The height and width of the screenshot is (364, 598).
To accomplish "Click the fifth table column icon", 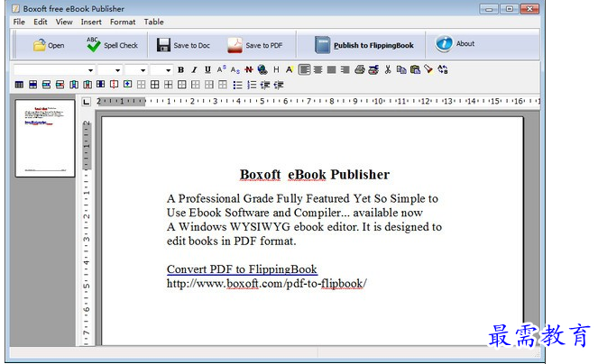I will point(74,85).
